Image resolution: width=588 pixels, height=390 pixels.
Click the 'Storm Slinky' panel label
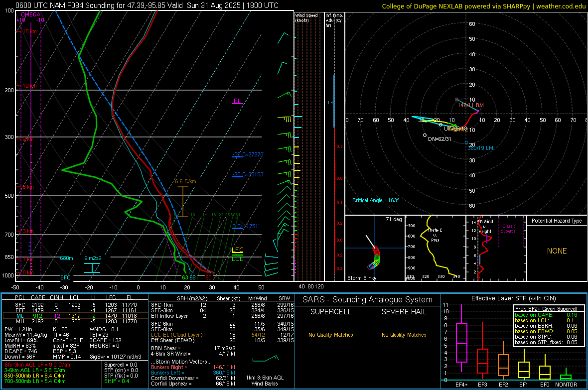pos(361,278)
